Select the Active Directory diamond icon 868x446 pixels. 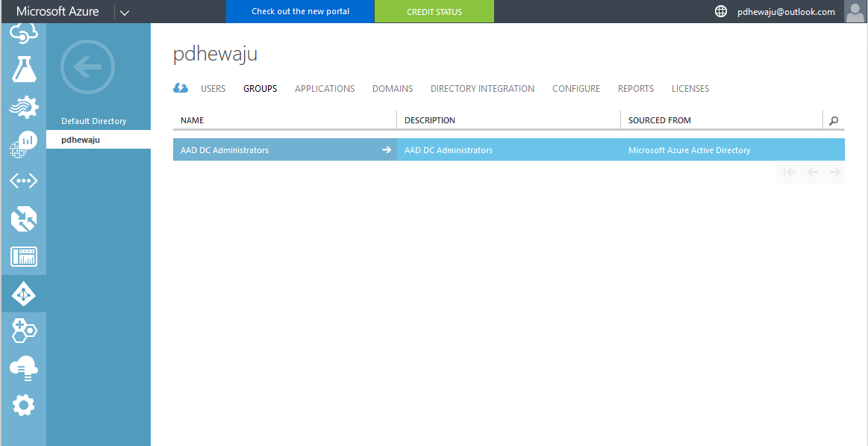click(x=24, y=294)
